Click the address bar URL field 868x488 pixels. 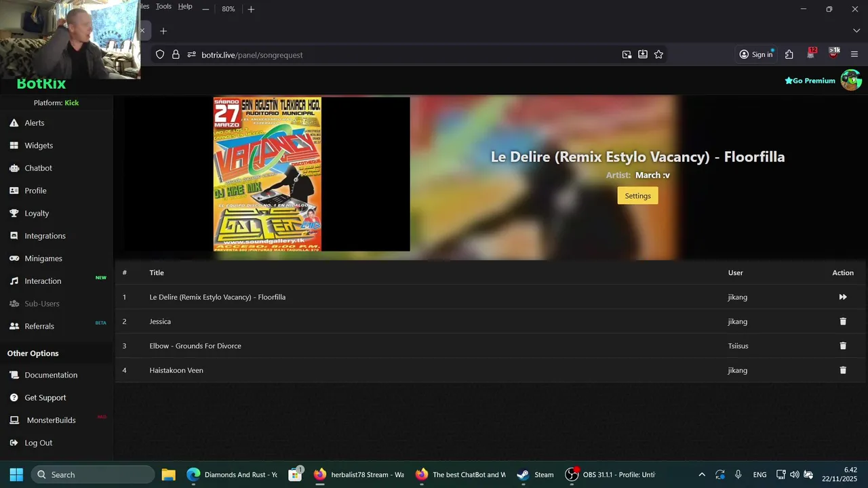point(407,54)
